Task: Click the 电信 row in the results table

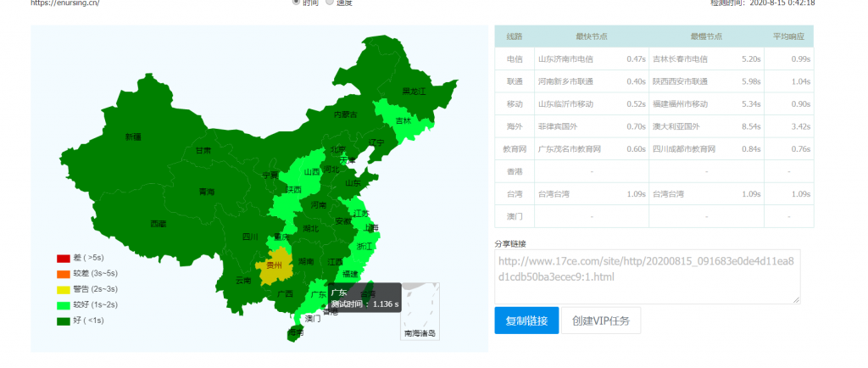Action: point(515,59)
